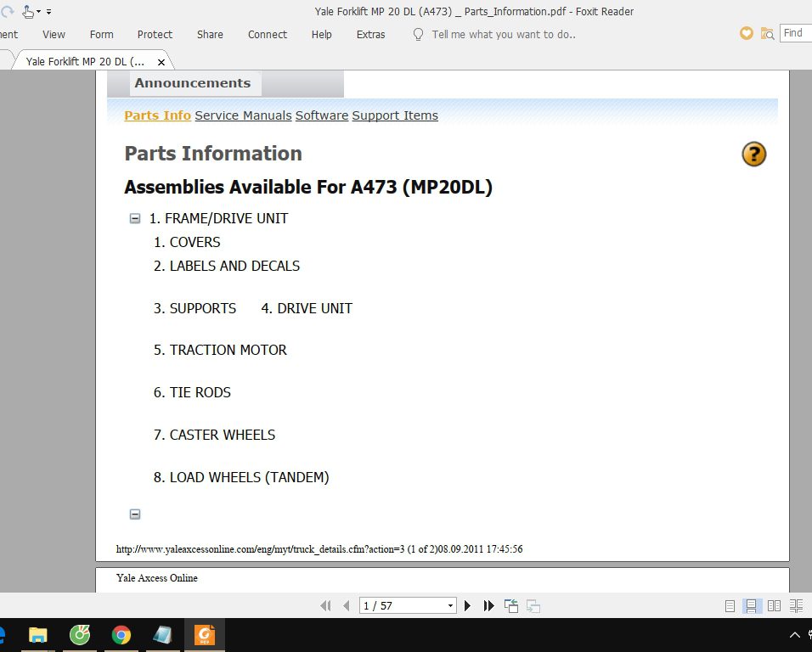Select 3. SUPPORTS entry
The height and width of the screenshot is (652, 812).
click(x=195, y=308)
